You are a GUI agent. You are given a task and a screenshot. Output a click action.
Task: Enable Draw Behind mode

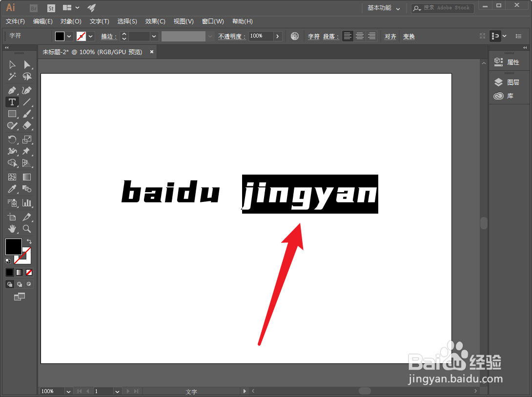point(20,284)
